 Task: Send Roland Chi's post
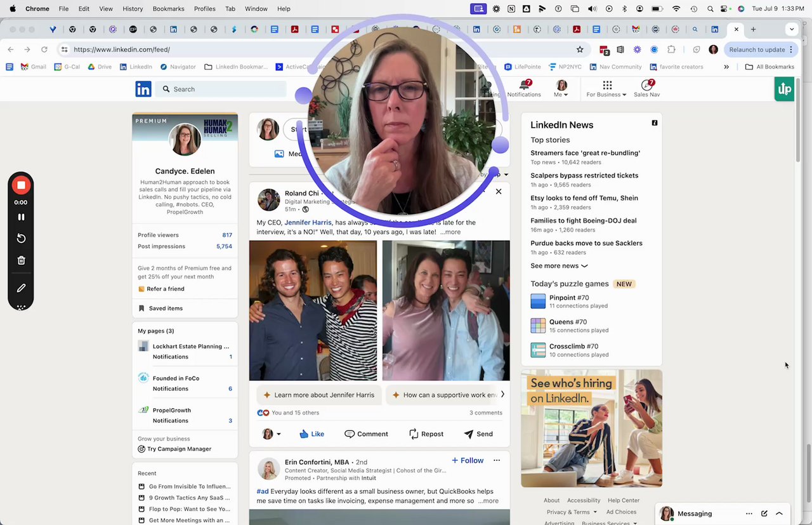478,434
